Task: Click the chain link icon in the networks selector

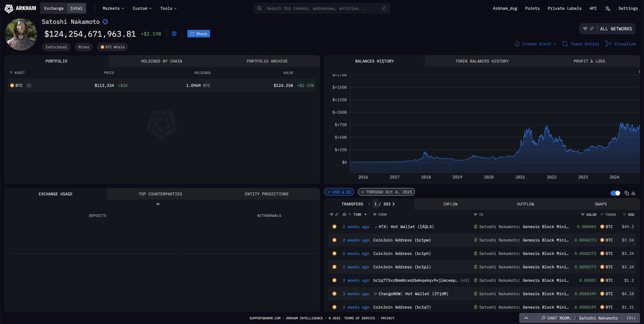Action: coord(592,28)
